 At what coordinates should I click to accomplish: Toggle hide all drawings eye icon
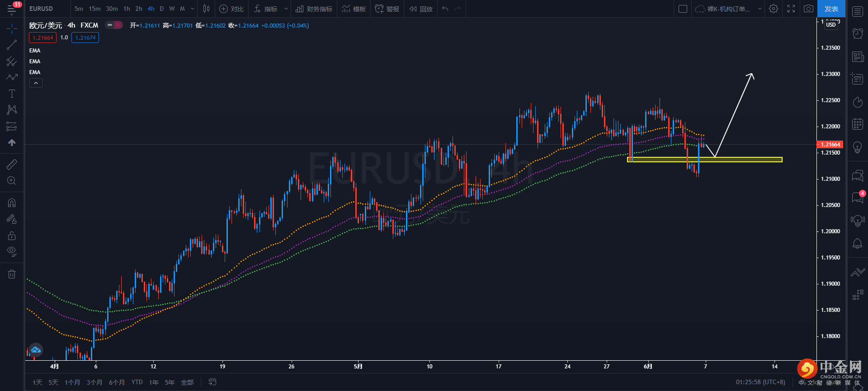(12, 251)
